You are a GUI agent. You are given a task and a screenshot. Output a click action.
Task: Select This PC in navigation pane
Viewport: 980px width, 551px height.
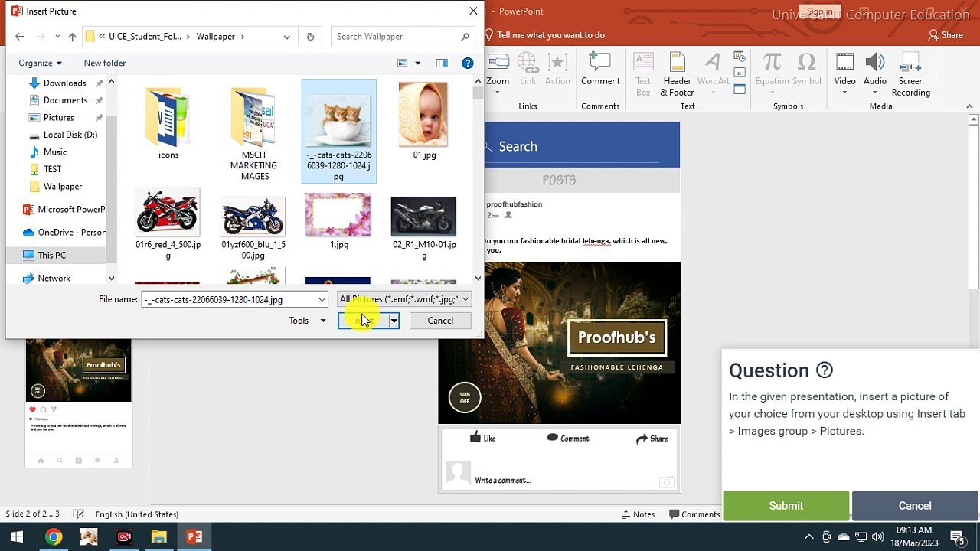51,256
